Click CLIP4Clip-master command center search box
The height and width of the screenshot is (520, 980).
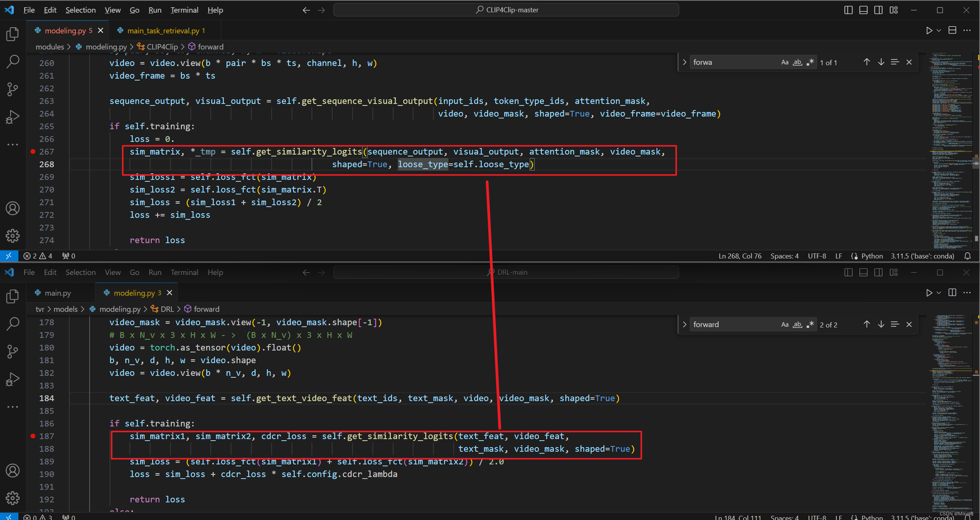(x=506, y=10)
